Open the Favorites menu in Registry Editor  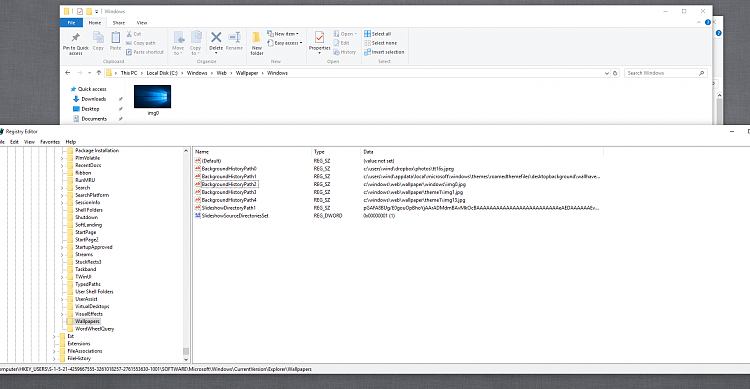click(x=50, y=142)
